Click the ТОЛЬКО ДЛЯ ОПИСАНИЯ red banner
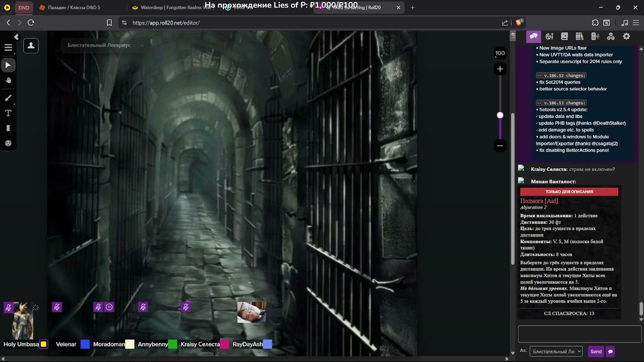Screen dimensions: 644x362 pos(569,192)
